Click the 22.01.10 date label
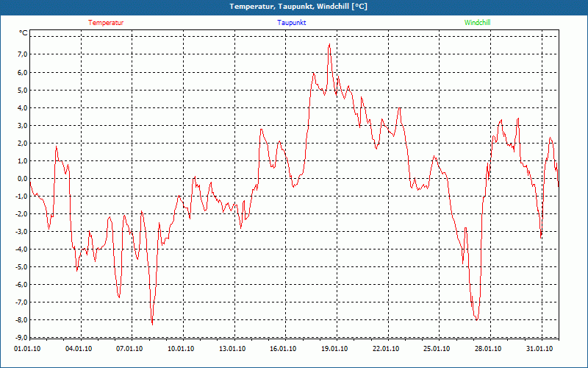 pos(385,349)
